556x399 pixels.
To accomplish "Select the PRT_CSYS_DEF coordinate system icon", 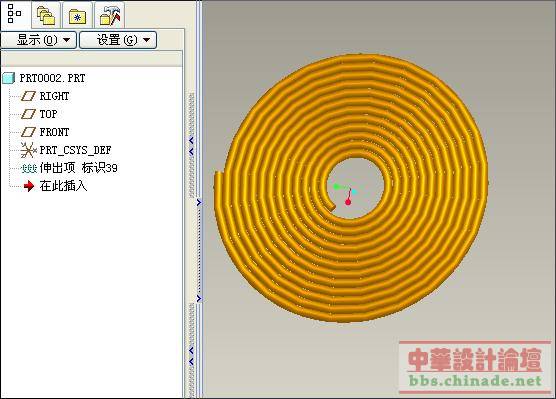I will coord(28,150).
